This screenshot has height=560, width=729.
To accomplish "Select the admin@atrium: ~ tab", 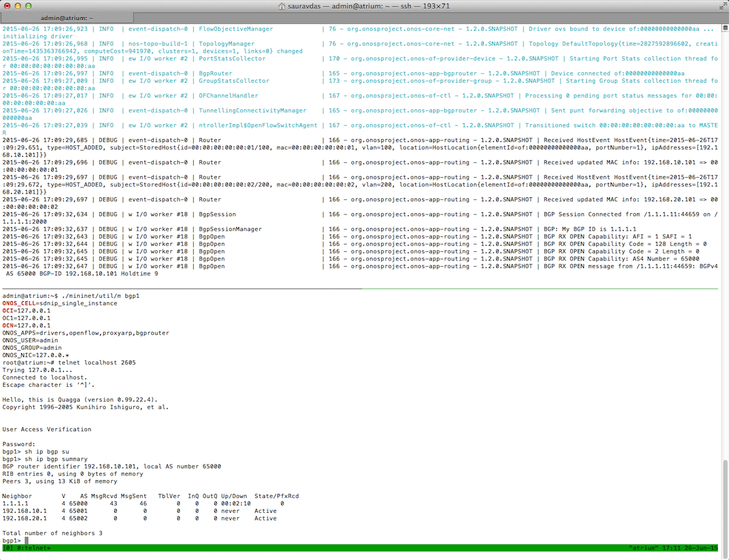I will pos(67,18).
